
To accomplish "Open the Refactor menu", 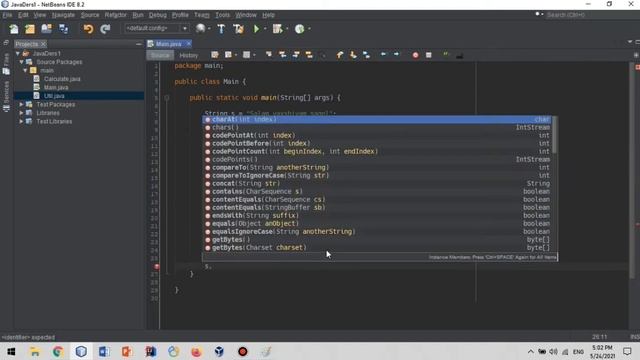I will tap(116, 15).
